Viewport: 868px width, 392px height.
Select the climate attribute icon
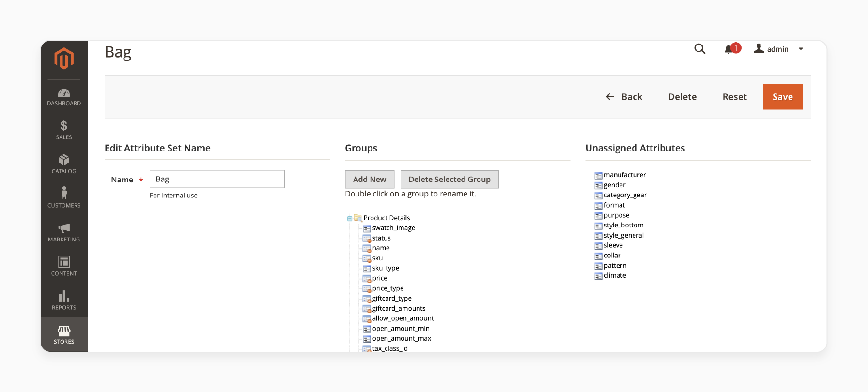coord(598,276)
